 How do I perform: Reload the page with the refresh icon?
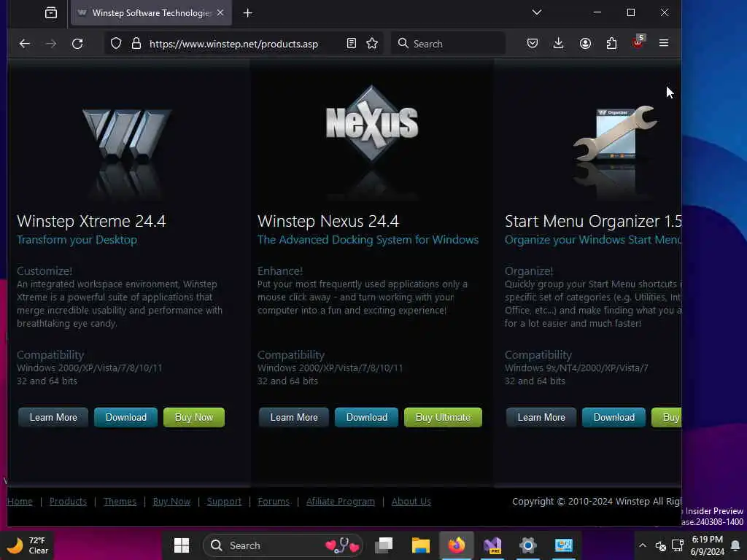click(77, 43)
